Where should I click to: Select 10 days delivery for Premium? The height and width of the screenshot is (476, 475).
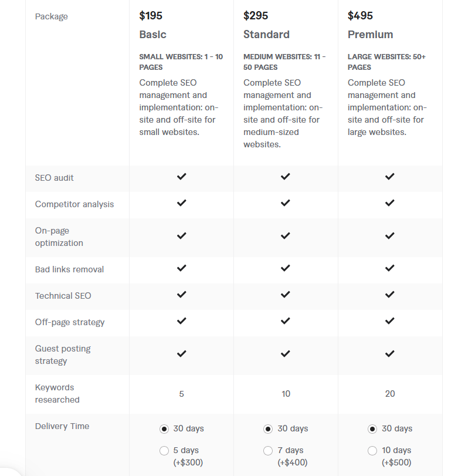tap(372, 451)
